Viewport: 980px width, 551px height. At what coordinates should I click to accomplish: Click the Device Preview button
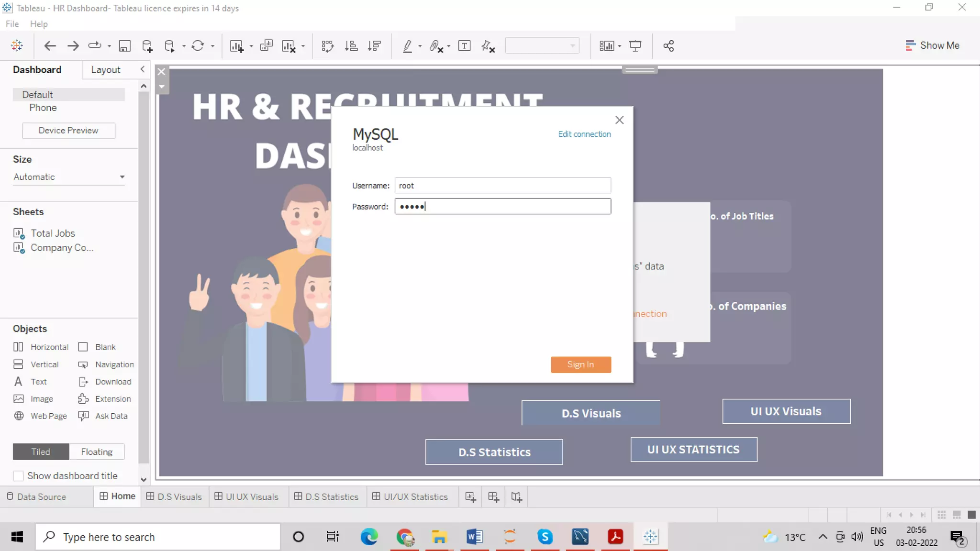pyautogui.click(x=68, y=131)
